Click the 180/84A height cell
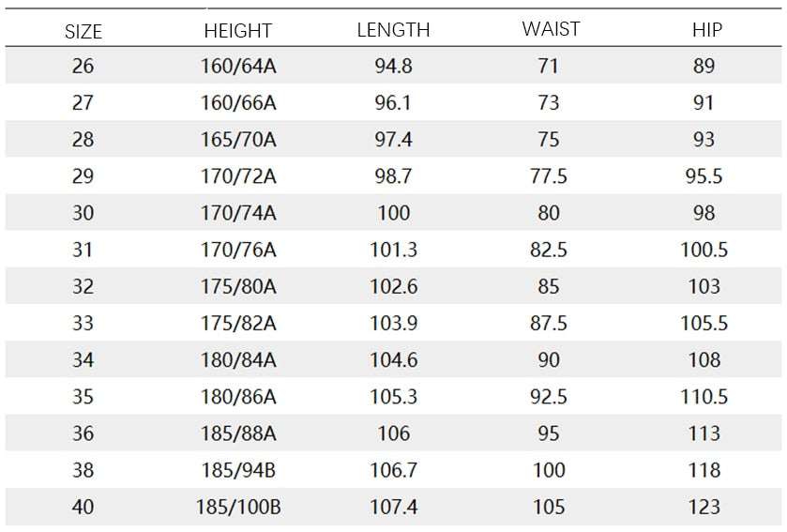The height and width of the screenshot is (532, 787). click(238, 360)
